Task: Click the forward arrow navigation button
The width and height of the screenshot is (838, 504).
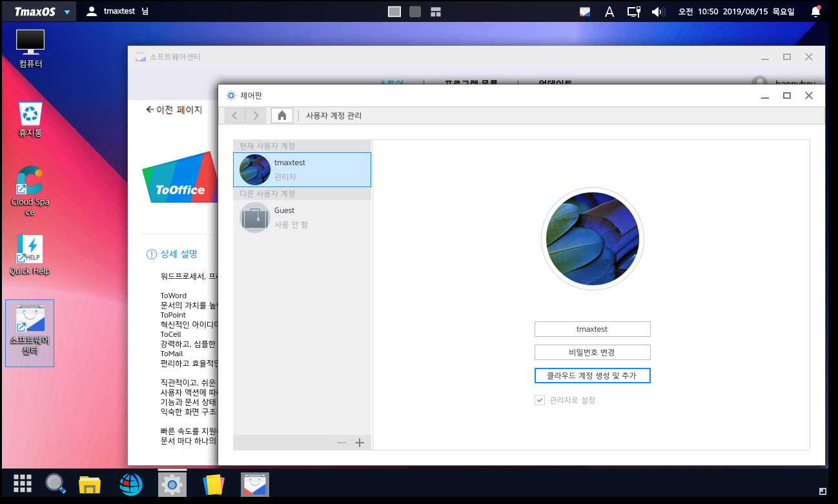Action: [x=256, y=116]
